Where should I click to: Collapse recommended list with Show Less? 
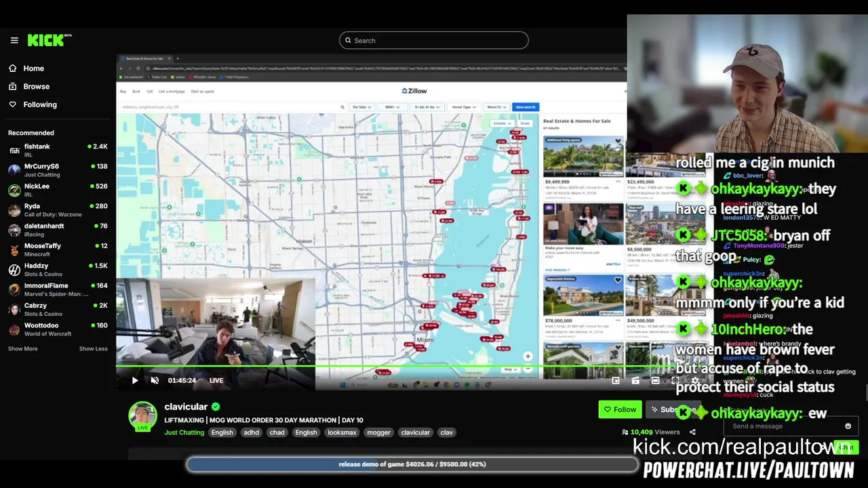click(x=94, y=349)
